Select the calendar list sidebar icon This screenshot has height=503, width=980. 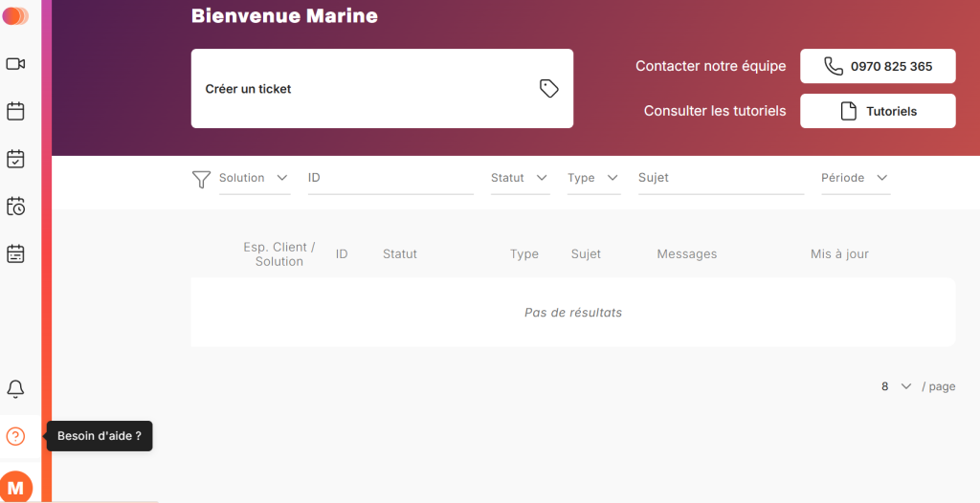(x=15, y=253)
